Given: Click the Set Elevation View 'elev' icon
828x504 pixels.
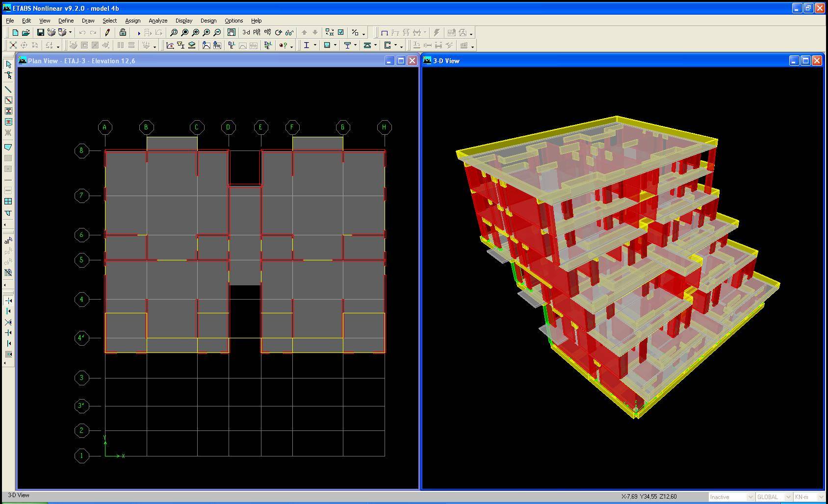Looking at the screenshot, I should pos(267,33).
